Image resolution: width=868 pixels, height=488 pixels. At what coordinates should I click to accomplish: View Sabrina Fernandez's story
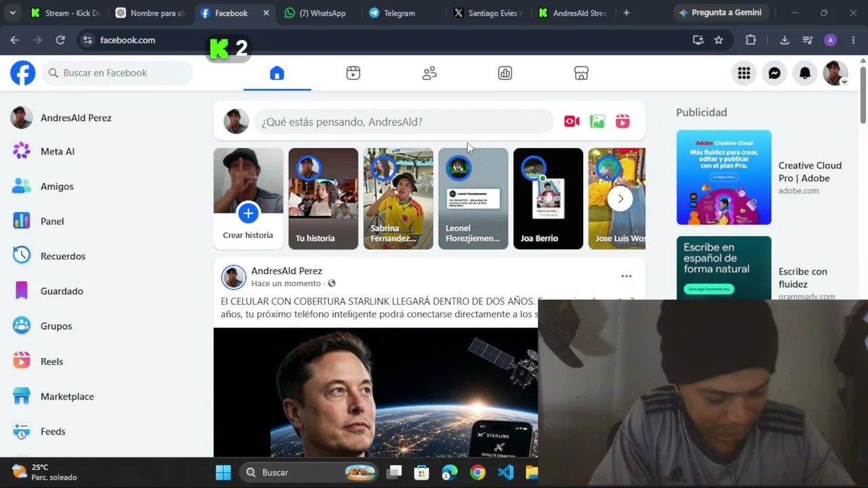coord(398,199)
